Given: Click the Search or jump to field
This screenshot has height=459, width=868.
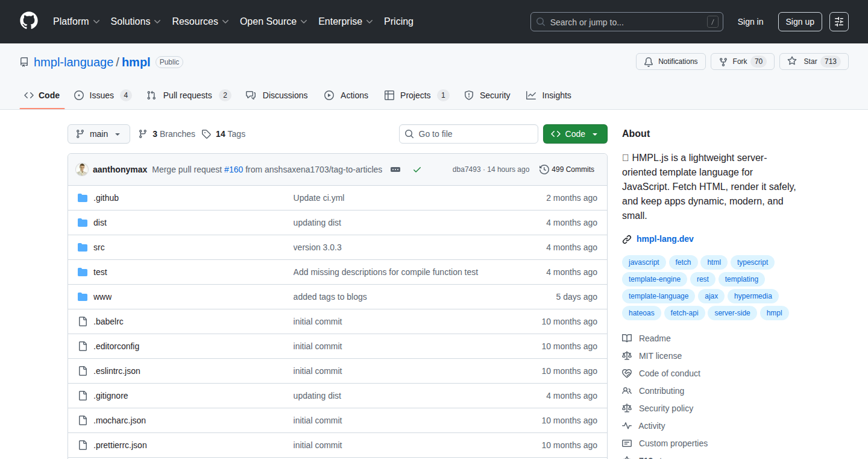Looking at the screenshot, I should tap(627, 22).
